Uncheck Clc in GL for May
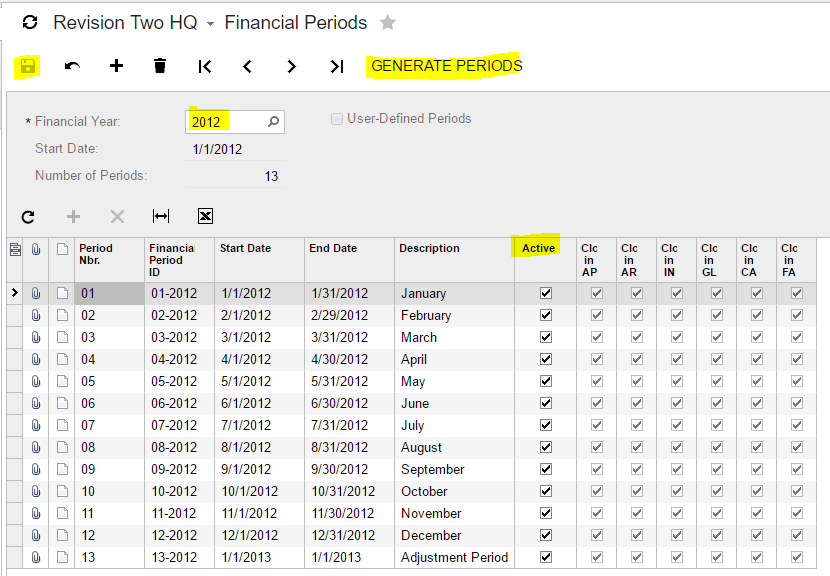Screen dimensions: 830x576 (x=716, y=381)
